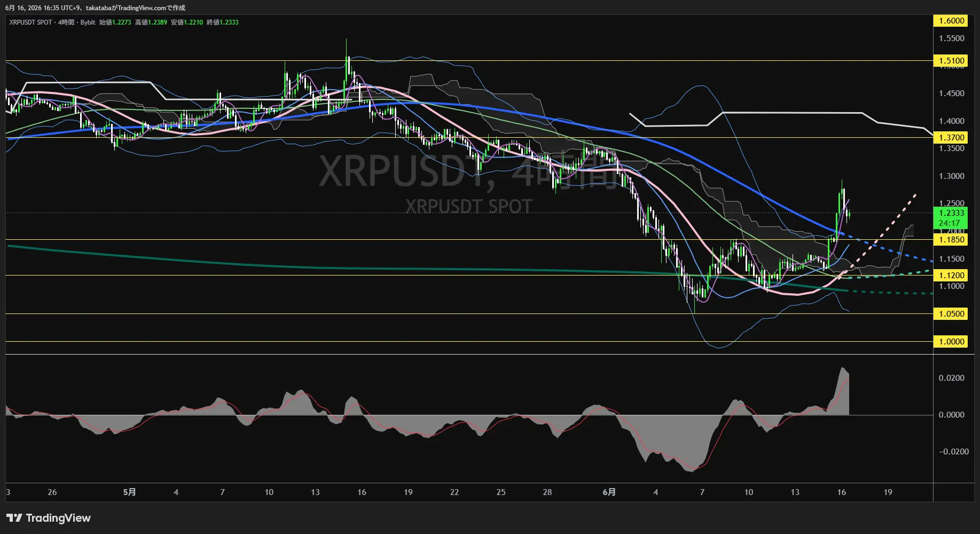Screen dimensions: 980x534
Task: Click the 1.2500 price axis tick
Action: (952, 203)
